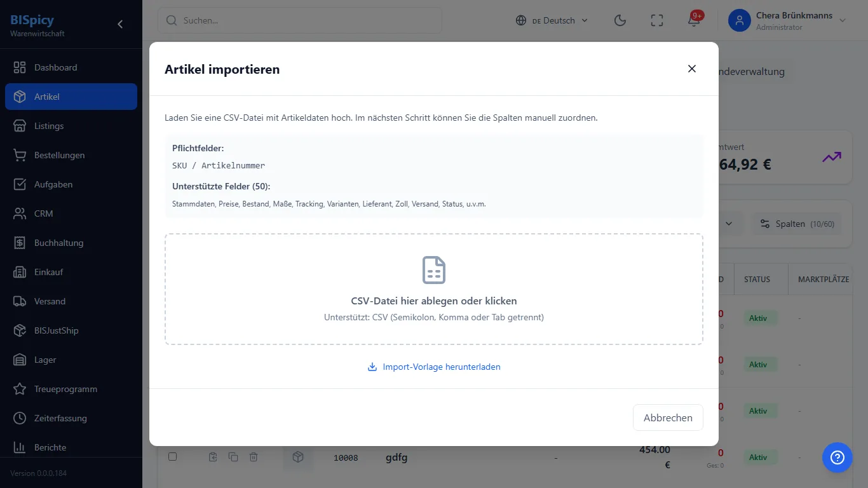This screenshot has height=488, width=868.
Task: Click the MARKTPLÄTZE column header
Action: [824, 279]
